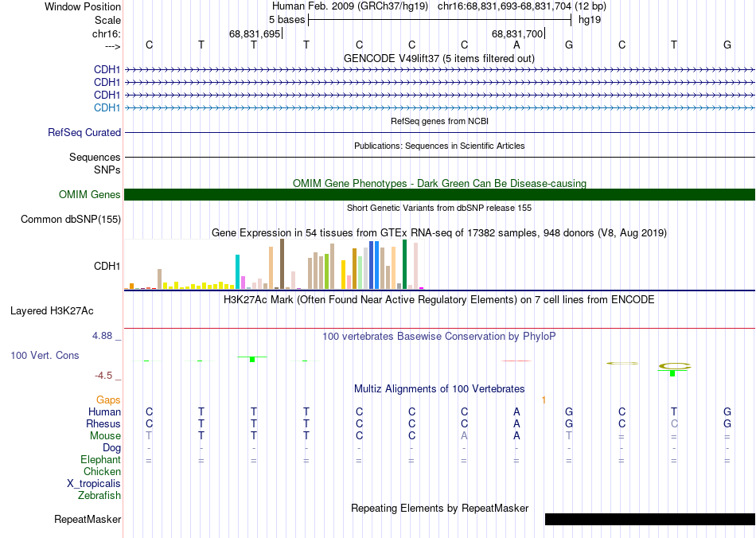This screenshot has height=538, width=756.
Task: Click the dark green GTEx expression bar
Action: [x=404, y=263]
